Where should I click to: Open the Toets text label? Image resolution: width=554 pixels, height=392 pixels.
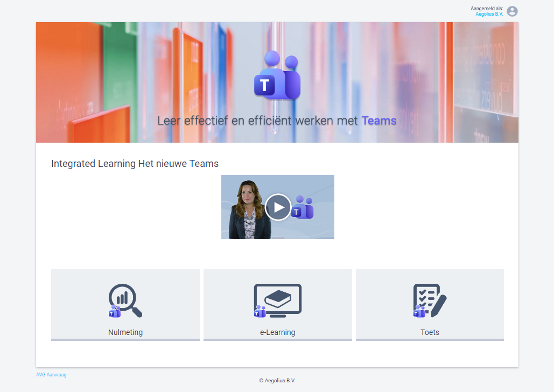coord(430,332)
